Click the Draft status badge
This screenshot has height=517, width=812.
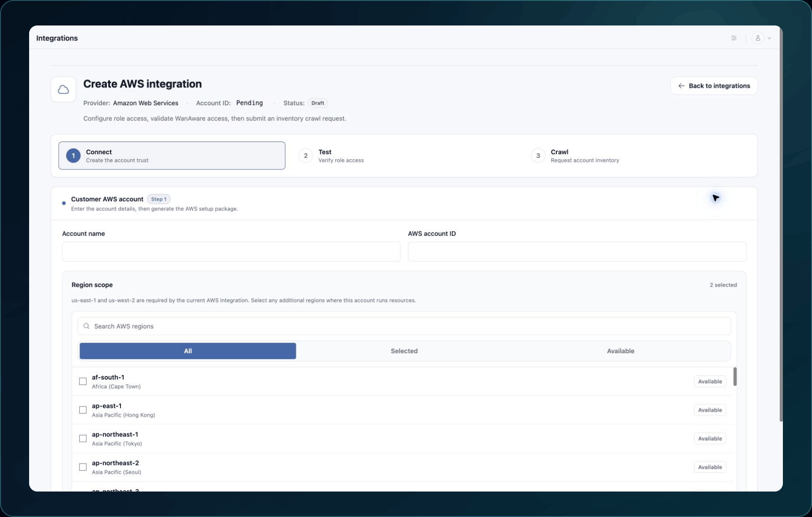(318, 103)
